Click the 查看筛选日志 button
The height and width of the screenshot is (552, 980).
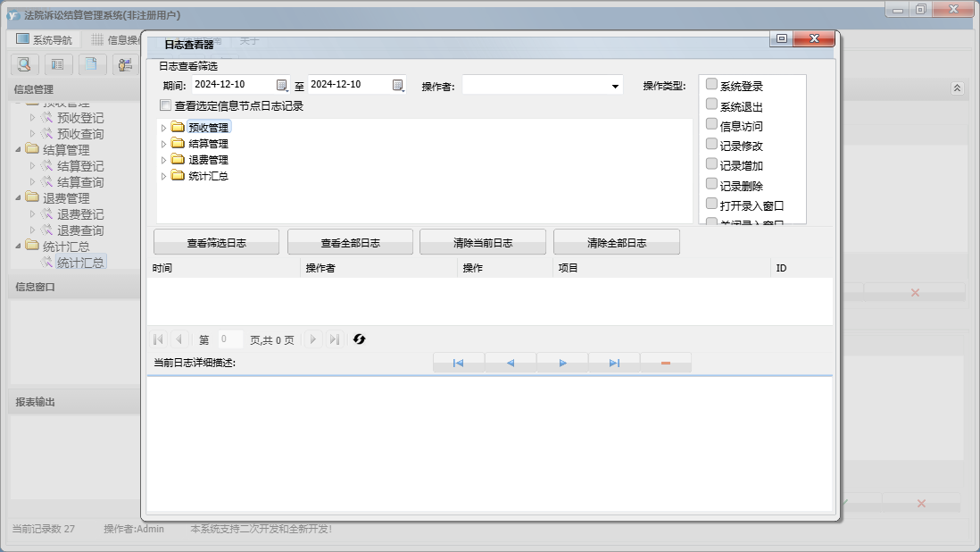click(216, 243)
